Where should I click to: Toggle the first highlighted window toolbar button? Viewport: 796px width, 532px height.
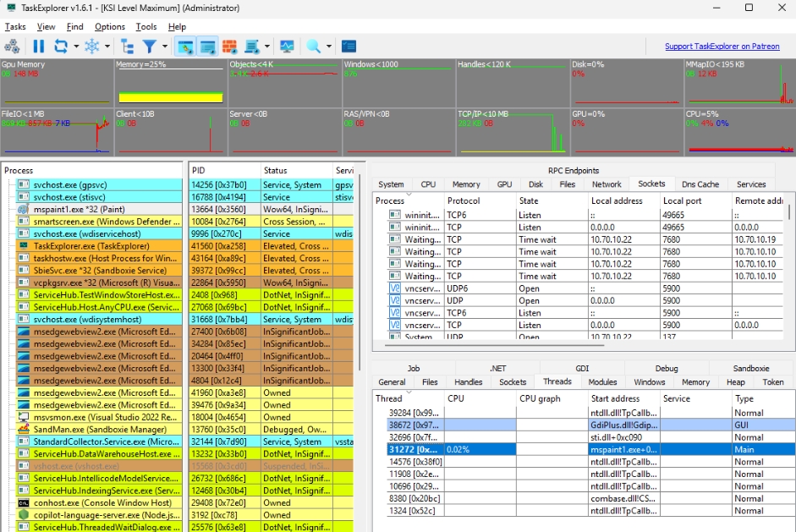coord(185,47)
